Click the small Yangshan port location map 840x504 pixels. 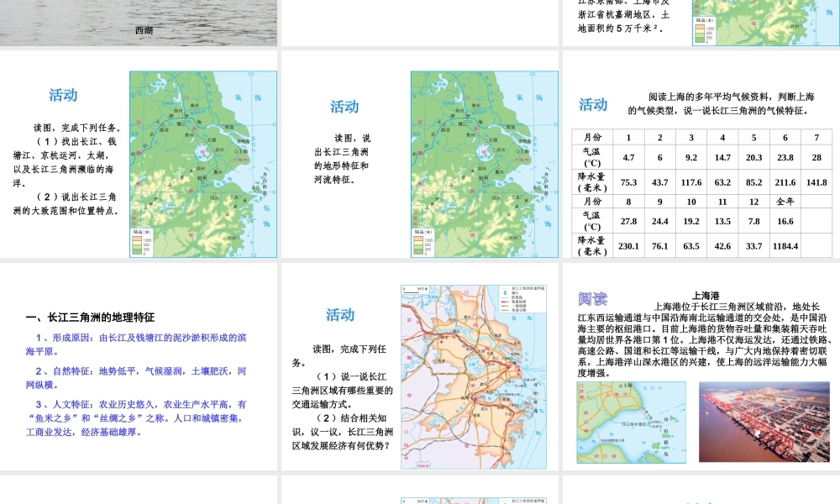[x=631, y=422]
